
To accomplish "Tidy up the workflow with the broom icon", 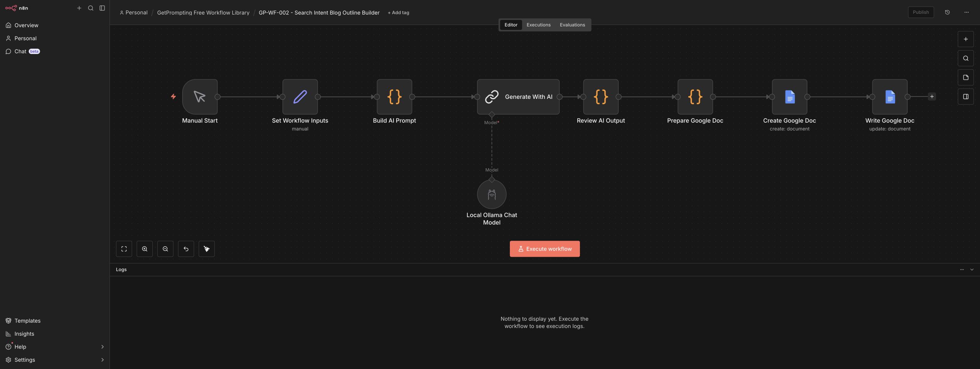I will (x=207, y=249).
